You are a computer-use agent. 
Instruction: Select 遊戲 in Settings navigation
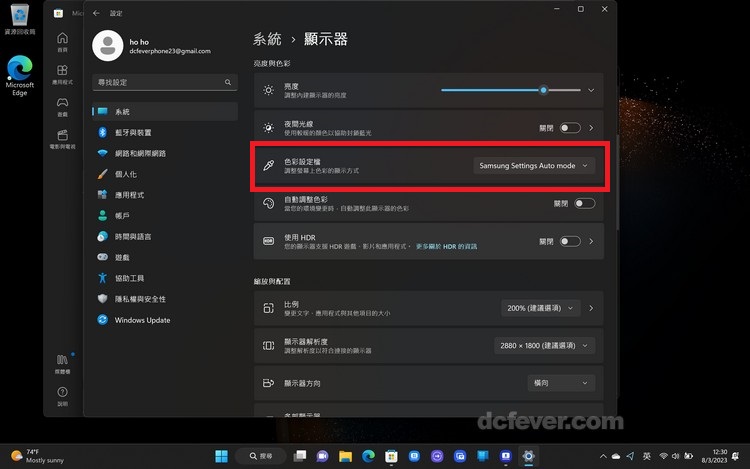point(165,258)
